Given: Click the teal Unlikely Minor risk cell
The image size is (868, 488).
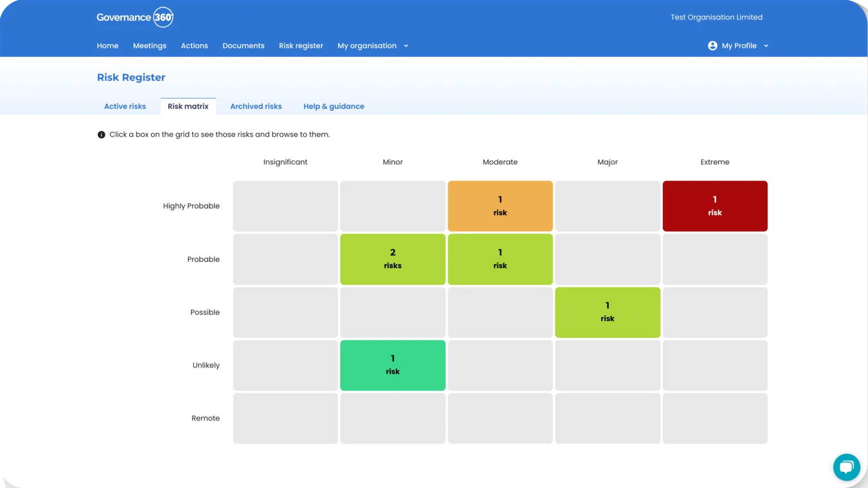Looking at the screenshot, I should 393,365.
